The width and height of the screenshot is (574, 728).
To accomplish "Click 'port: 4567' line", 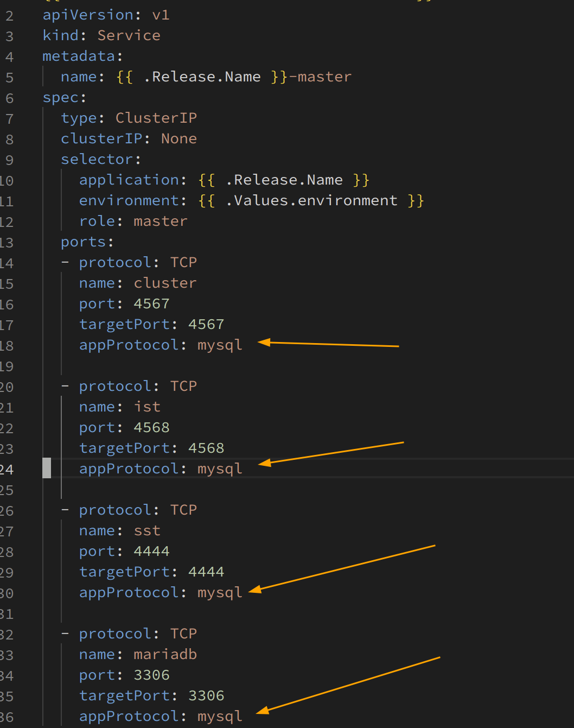I will 124,303.
